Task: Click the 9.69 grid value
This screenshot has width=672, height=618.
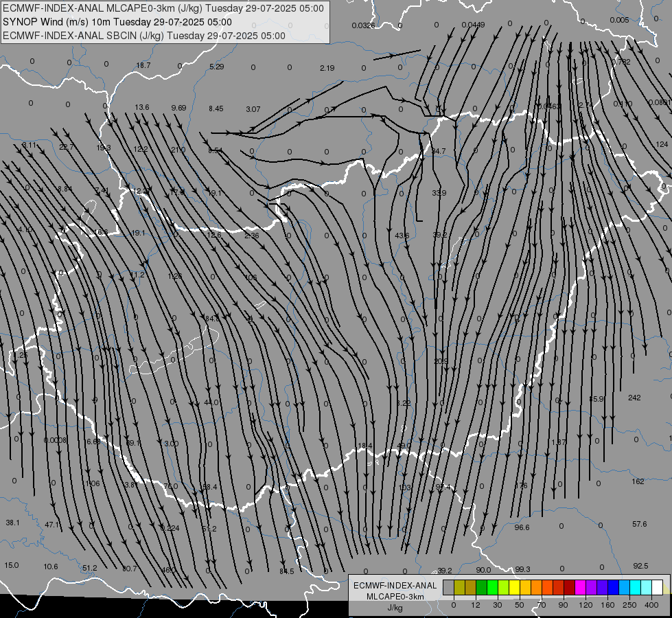Action: click(x=178, y=108)
